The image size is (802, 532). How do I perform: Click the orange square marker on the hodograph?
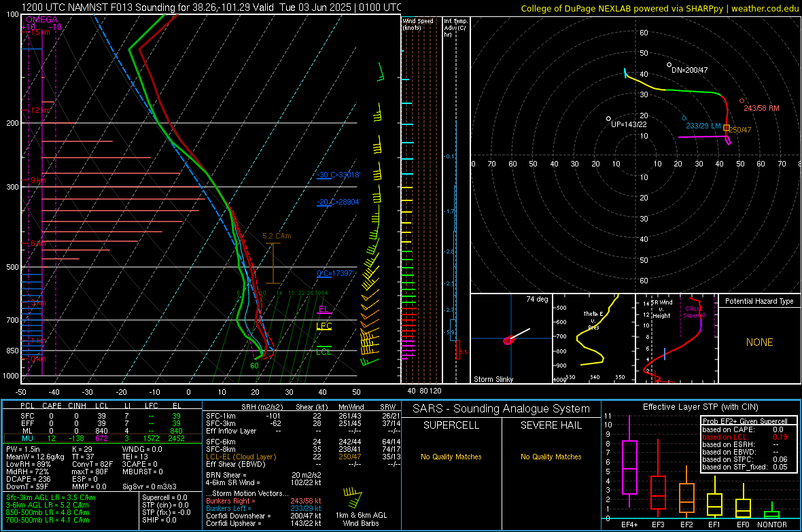(727, 128)
